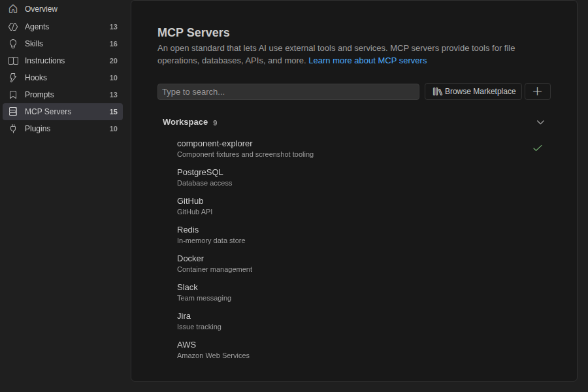
Task: Select the GitHub server entry
Action: click(354, 206)
